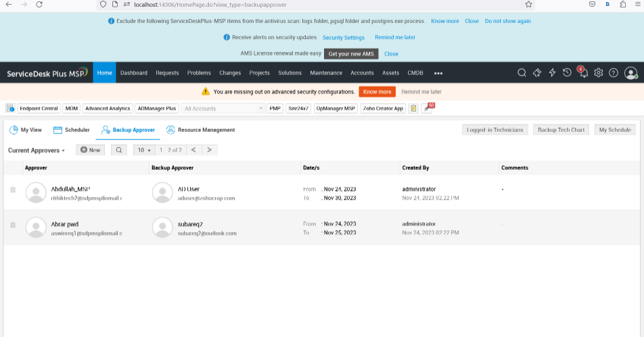Open the notifications bell icon
This screenshot has width=644, height=337.
click(583, 73)
